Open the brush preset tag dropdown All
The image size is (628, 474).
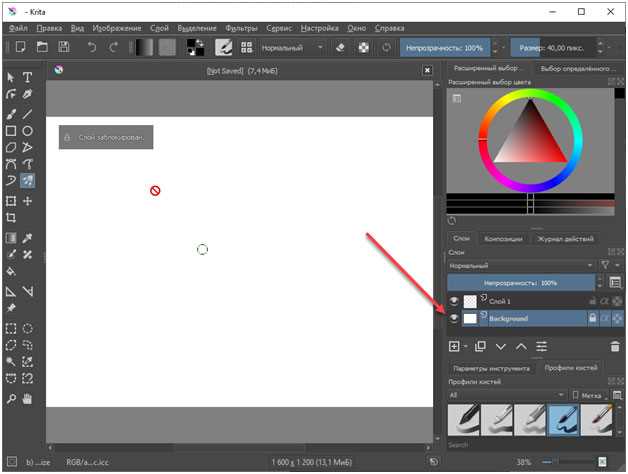coord(507,395)
